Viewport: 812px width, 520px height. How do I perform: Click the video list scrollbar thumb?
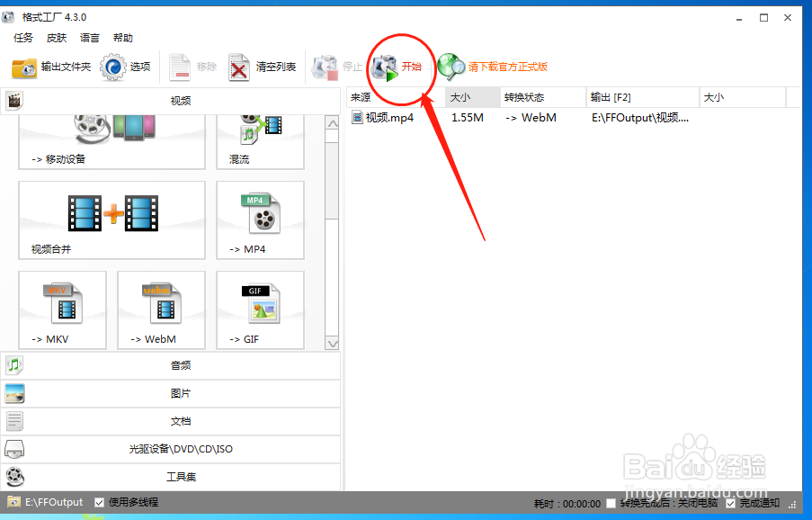pos(332,181)
